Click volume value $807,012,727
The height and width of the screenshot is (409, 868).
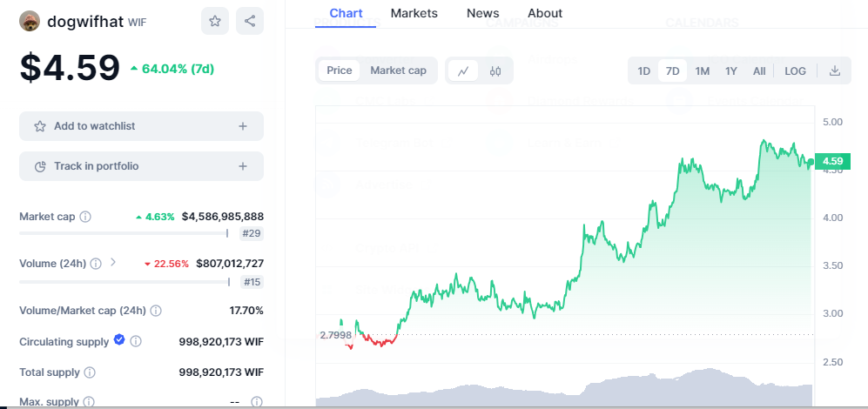tap(230, 264)
